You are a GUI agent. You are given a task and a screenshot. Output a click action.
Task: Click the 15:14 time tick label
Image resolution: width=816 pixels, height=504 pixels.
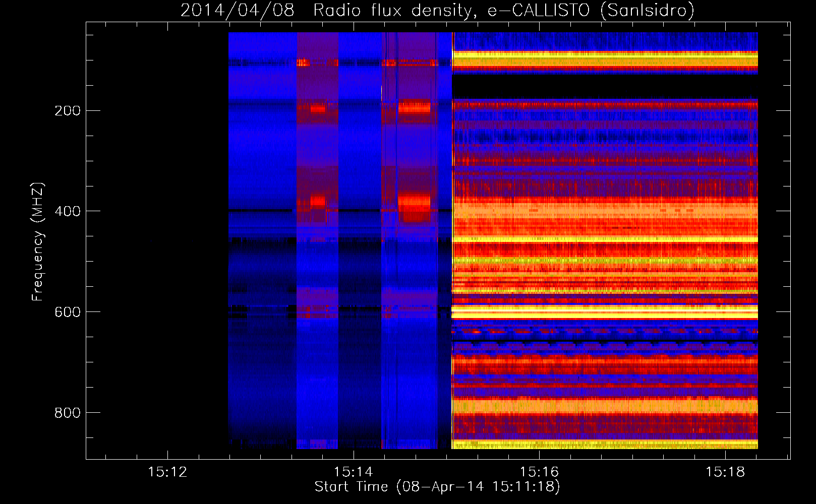353,472
